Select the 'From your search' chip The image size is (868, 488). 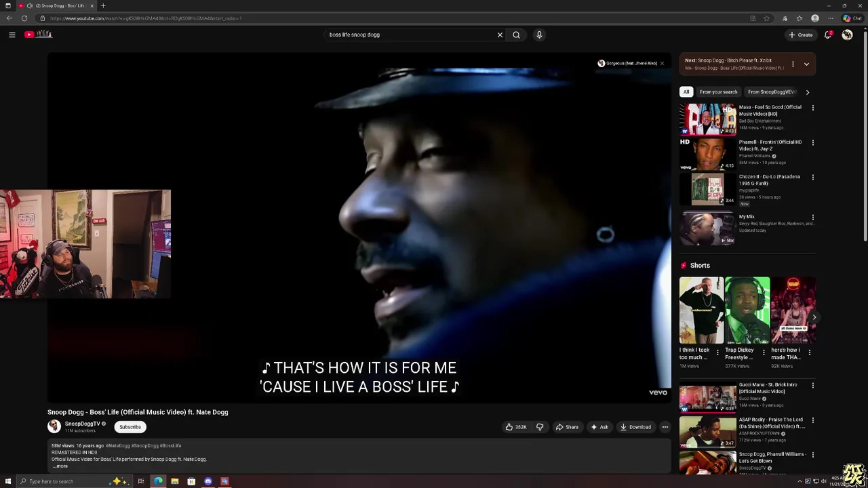click(718, 92)
